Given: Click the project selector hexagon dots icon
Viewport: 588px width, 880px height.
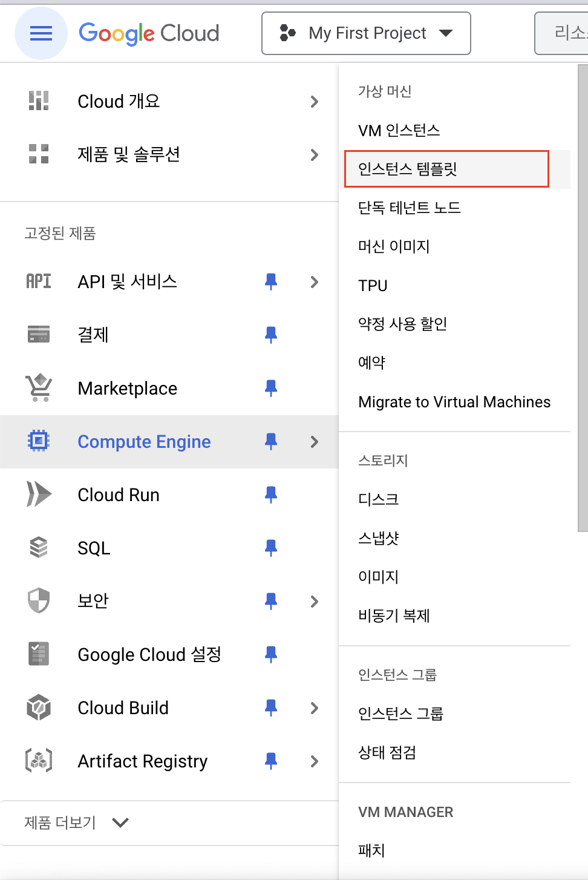Looking at the screenshot, I should pyautogui.click(x=288, y=33).
